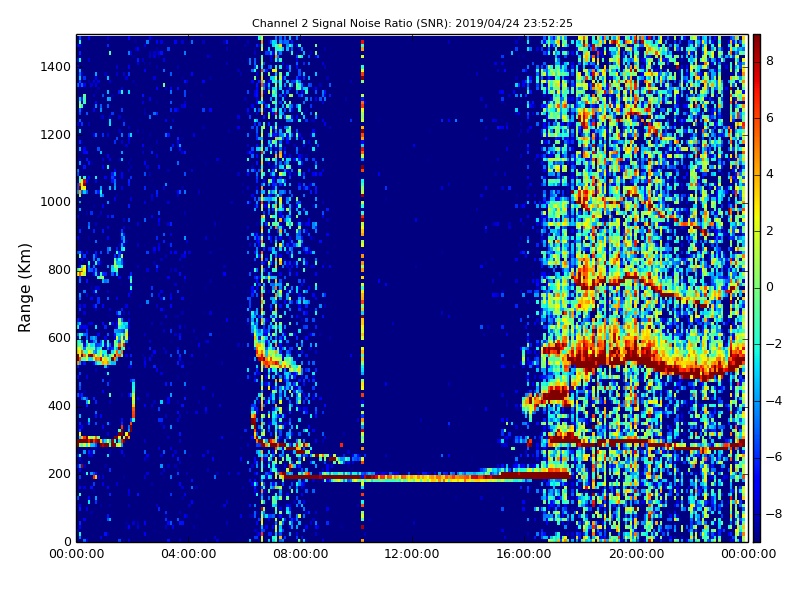Click the x-axis tick label 12:00:00
The width and height of the screenshot is (800, 600).
coord(412,554)
